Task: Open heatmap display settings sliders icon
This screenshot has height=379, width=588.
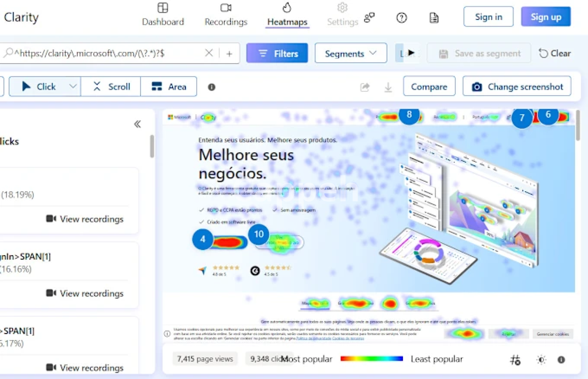Action: point(515,360)
